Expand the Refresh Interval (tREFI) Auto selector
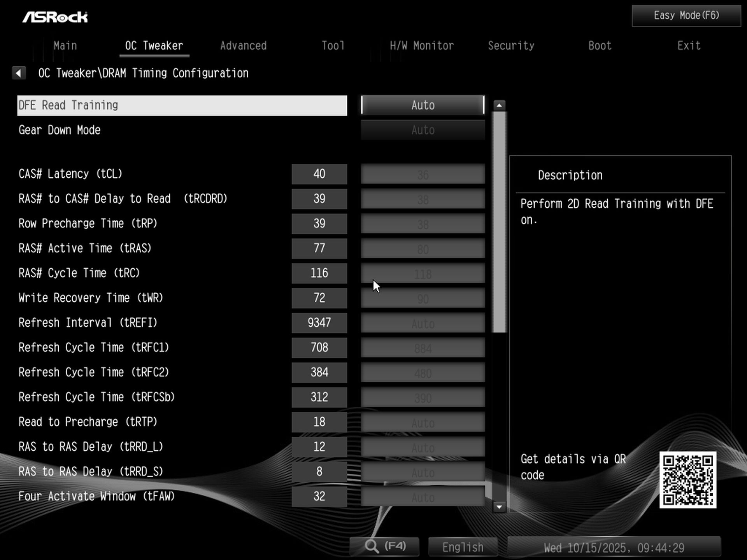This screenshot has height=560, width=747. 423,323
